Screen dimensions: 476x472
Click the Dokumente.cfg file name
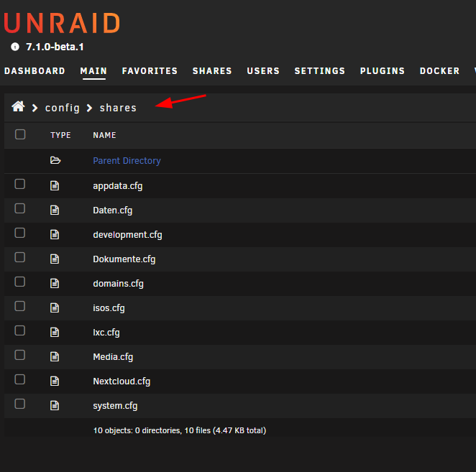[124, 259]
